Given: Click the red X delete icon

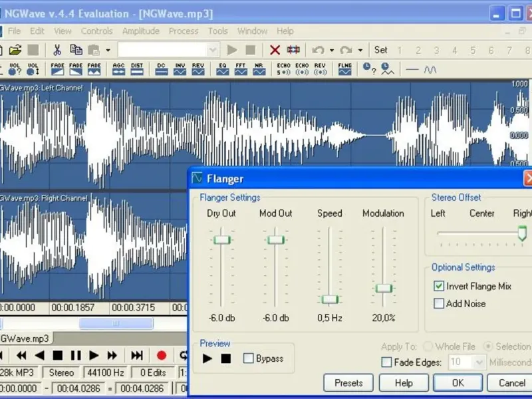Looking at the screenshot, I should [x=275, y=50].
